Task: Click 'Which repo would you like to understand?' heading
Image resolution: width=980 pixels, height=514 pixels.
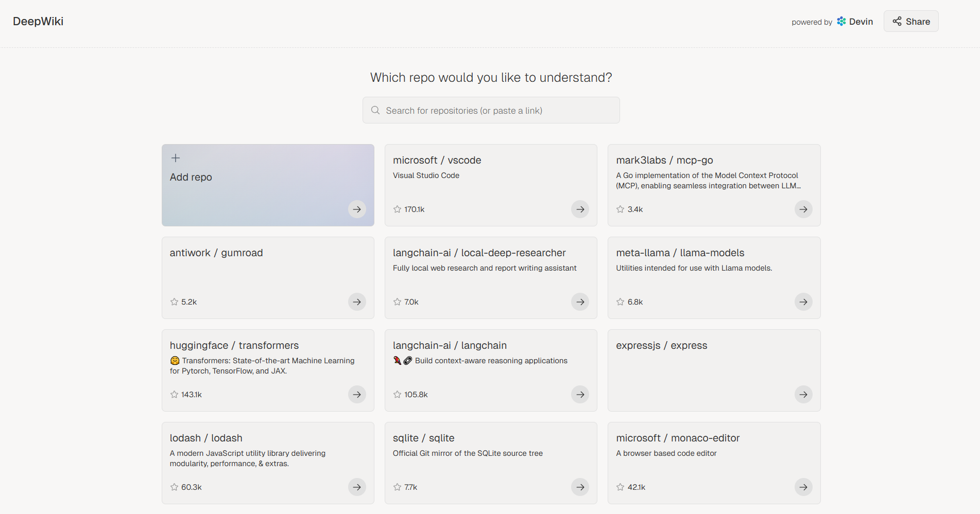Action: pyautogui.click(x=491, y=77)
